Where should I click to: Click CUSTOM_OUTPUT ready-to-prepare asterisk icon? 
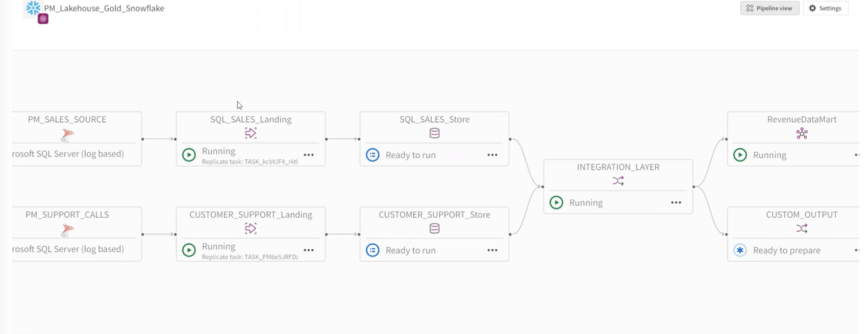pos(740,250)
